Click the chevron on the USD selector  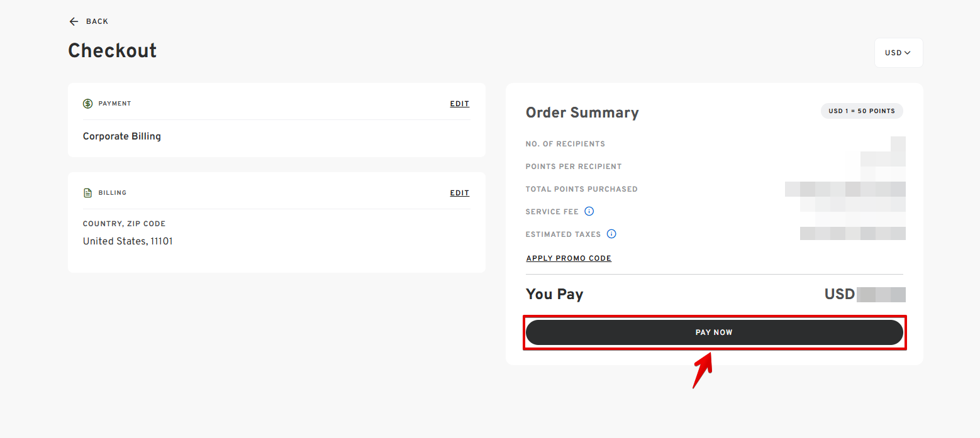point(907,53)
